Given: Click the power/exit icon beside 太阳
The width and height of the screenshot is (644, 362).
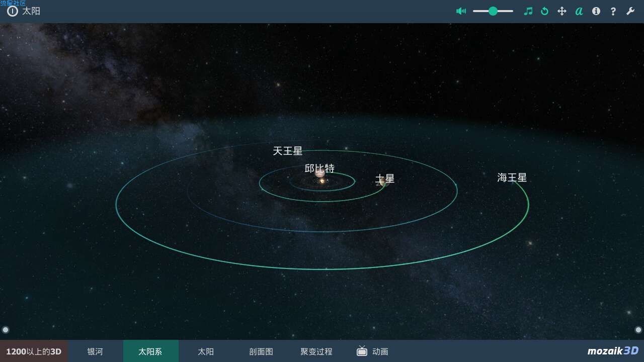Looking at the screenshot, I should 13,11.
